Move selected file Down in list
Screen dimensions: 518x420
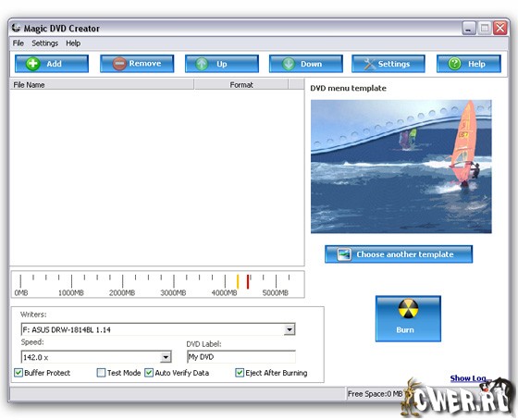(x=306, y=64)
